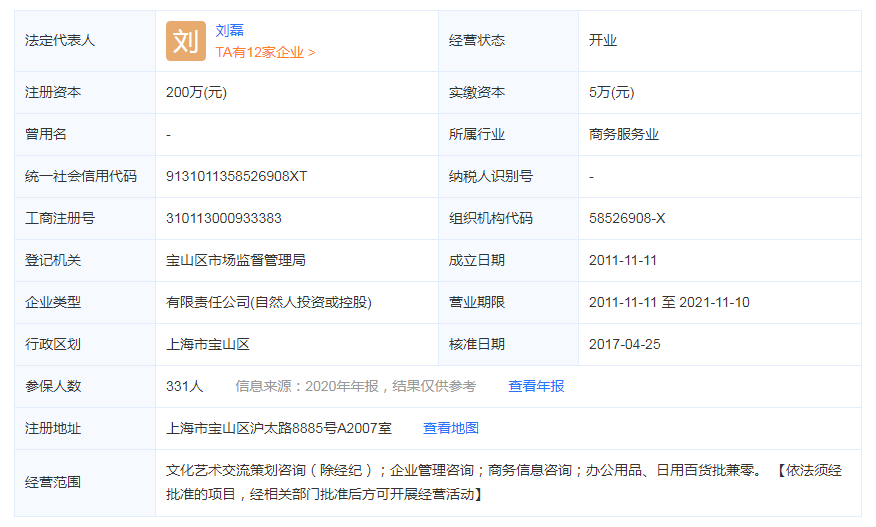Click the industry value 商务服务业

[x=624, y=134]
